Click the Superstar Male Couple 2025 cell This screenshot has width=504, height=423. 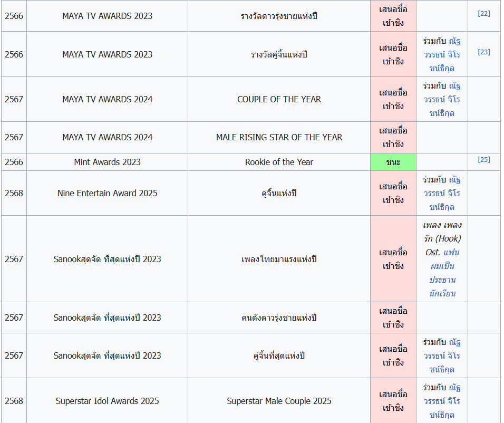(x=279, y=401)
